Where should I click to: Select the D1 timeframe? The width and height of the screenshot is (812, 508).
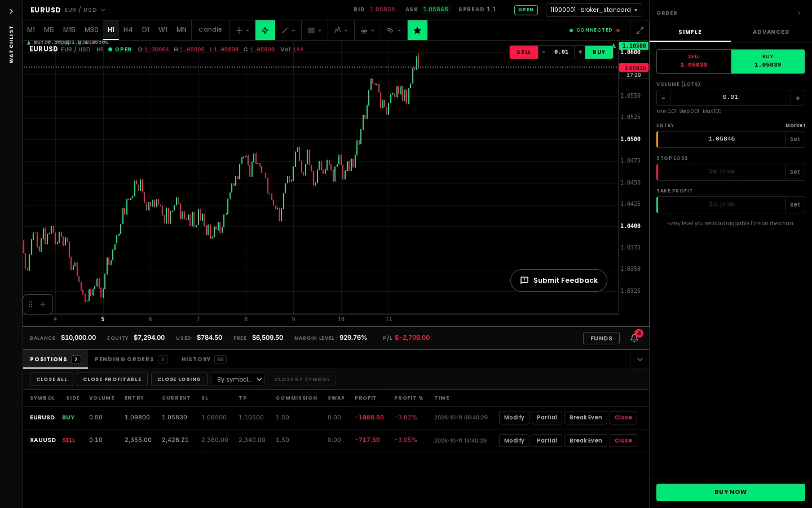tap(145, 30)
